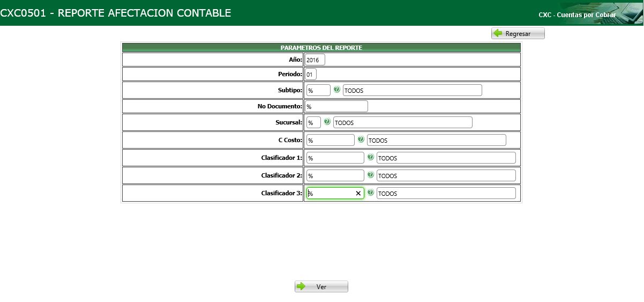644x302 pixels.
Task: Select the No Documento input field
Action: pos(336,106)
